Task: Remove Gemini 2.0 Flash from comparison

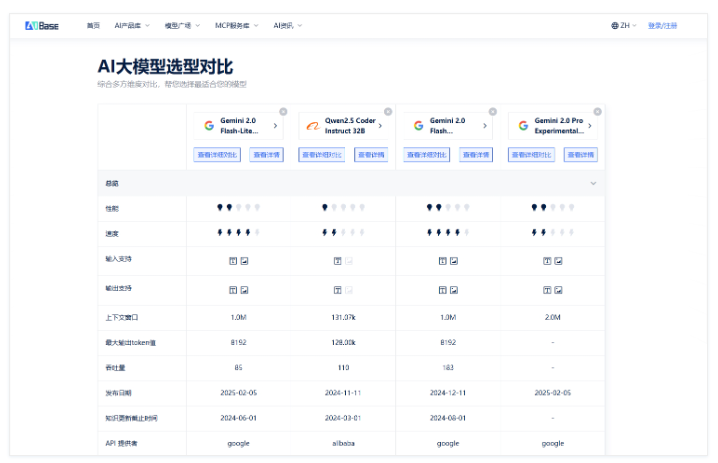Action: 493,112
